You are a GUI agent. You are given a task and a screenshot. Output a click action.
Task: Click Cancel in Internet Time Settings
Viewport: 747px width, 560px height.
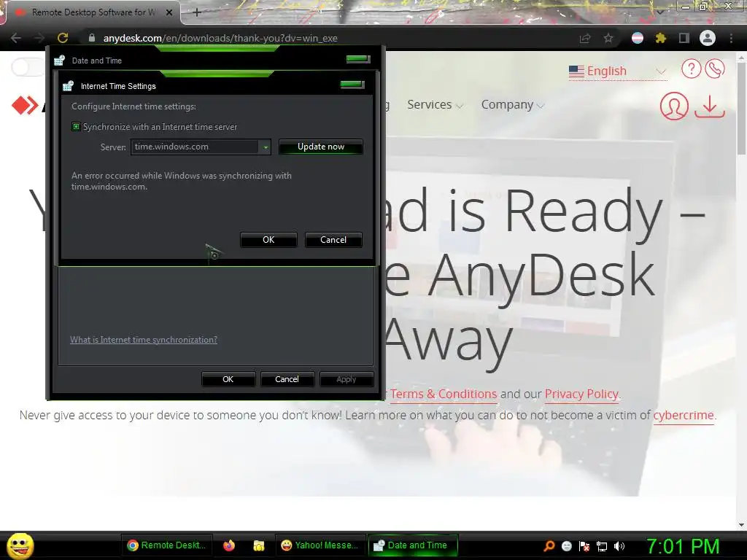(333, 240)
